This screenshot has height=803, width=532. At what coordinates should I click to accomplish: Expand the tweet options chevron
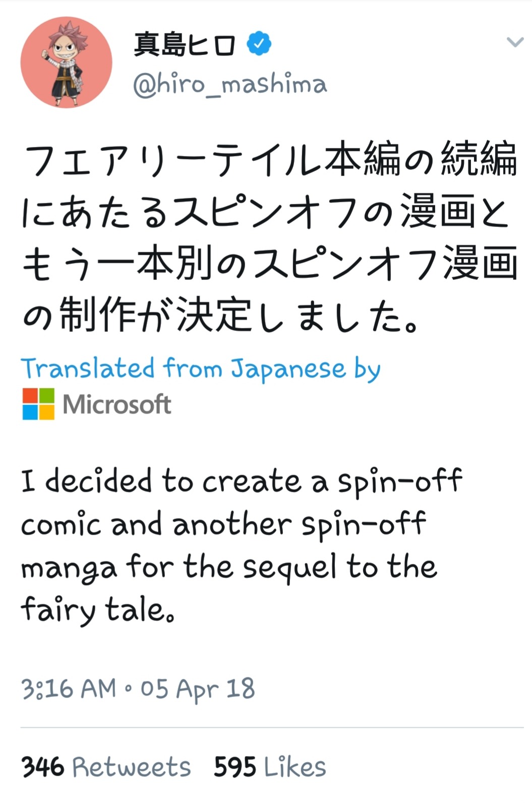514,42
